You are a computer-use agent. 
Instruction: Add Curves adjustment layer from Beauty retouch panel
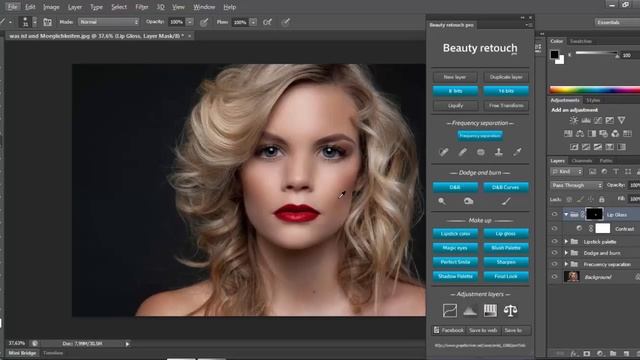(x=450, y=311)
